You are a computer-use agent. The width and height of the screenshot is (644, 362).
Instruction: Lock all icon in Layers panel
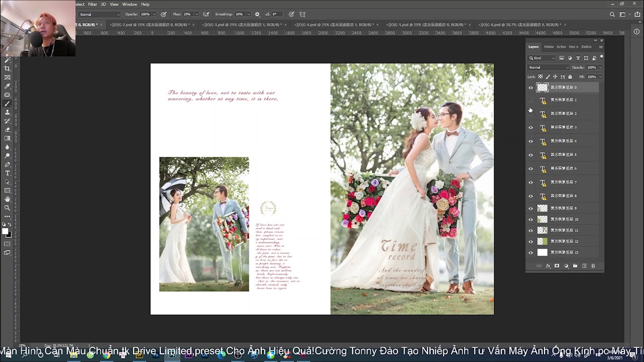click(x=570, y=77)
